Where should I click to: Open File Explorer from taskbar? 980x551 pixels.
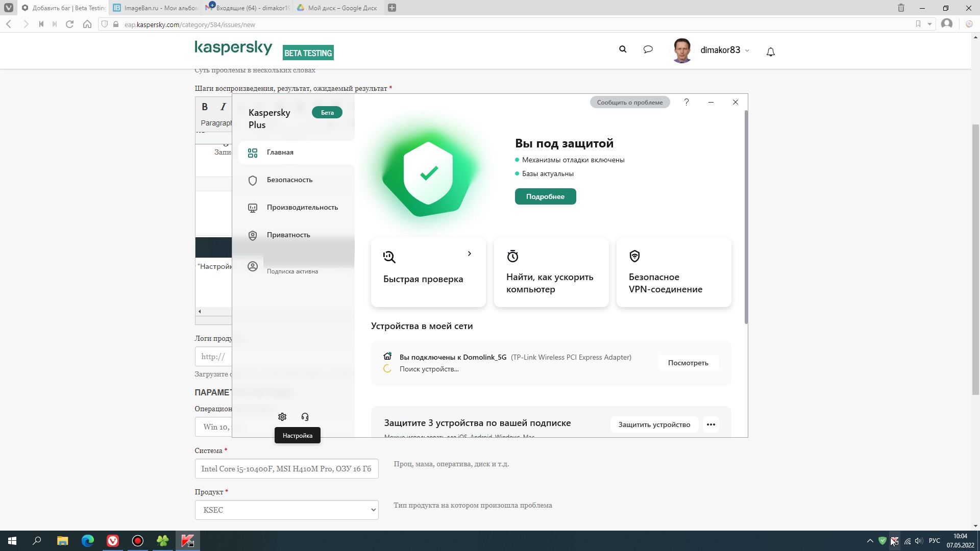pos(62,541)
